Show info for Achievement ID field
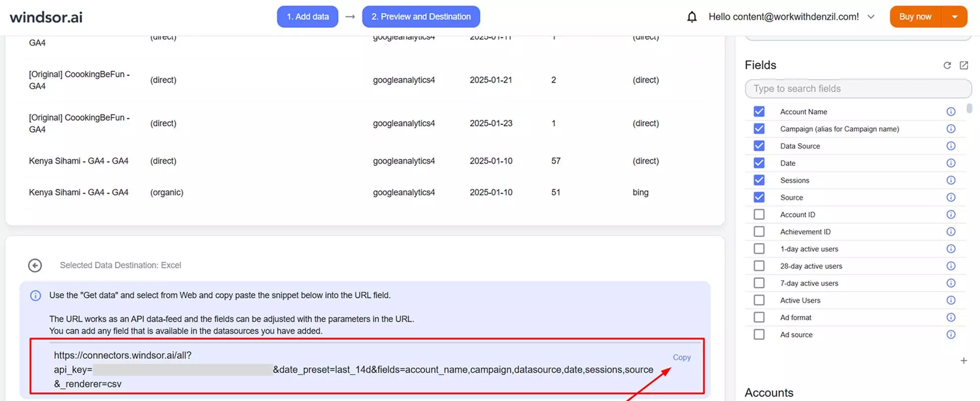This screenshot has width=980, height=401. (x=951, y=232)
